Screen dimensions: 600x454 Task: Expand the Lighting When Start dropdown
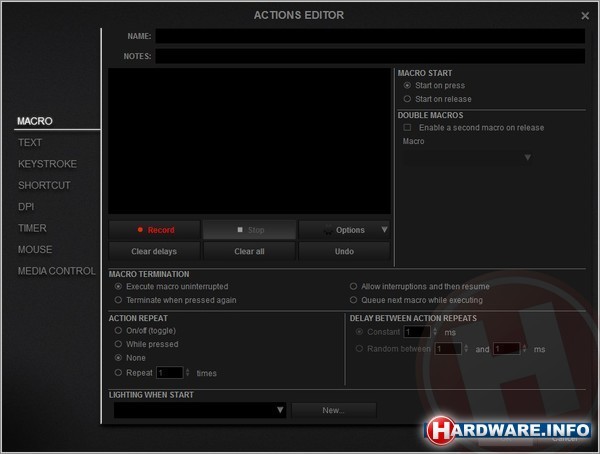(280, 410)
